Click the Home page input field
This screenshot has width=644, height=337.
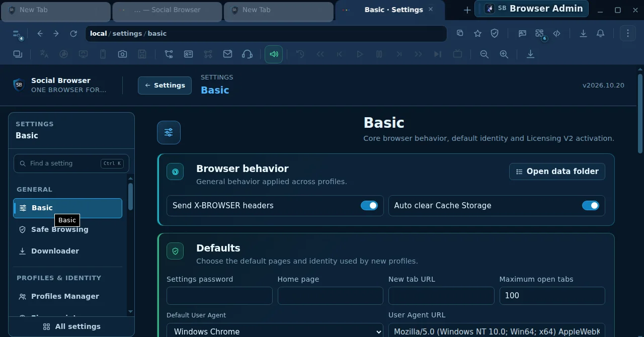(330, 296)
